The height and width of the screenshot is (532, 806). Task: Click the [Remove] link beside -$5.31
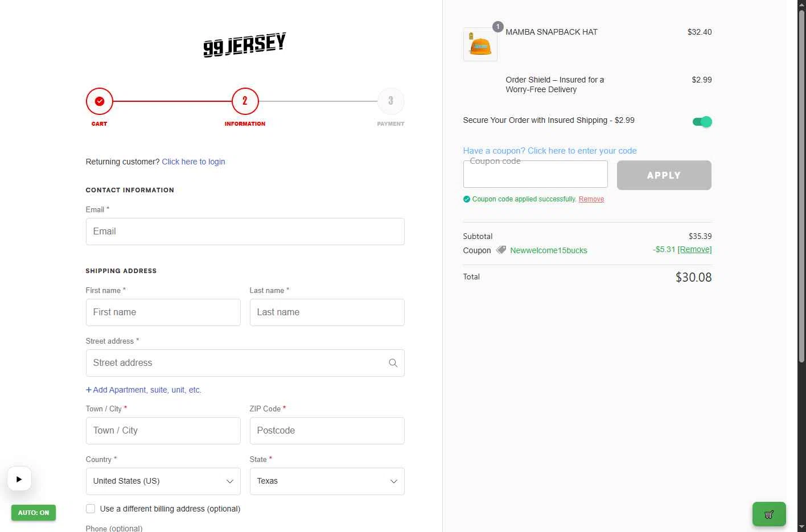694,249
